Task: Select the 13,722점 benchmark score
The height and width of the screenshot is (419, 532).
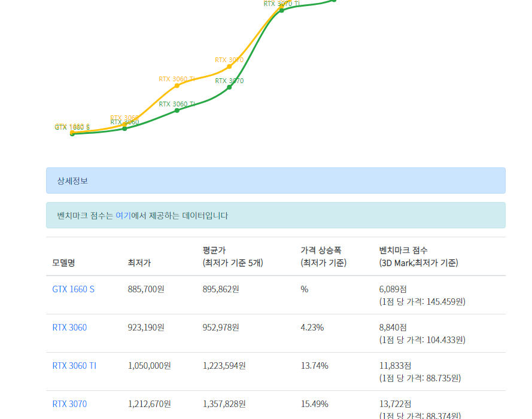Action: click(x=396, y=404)
